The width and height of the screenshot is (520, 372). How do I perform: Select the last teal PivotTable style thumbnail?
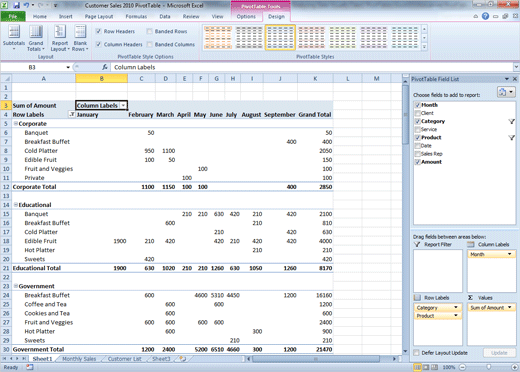pyautogui.click(x=405, y=37)
